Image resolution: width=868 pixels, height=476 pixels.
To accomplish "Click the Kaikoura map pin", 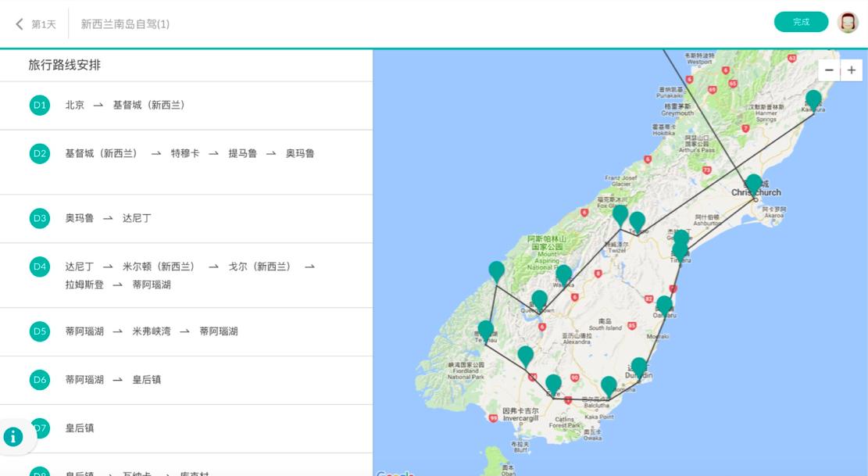I will coord(813,99).
